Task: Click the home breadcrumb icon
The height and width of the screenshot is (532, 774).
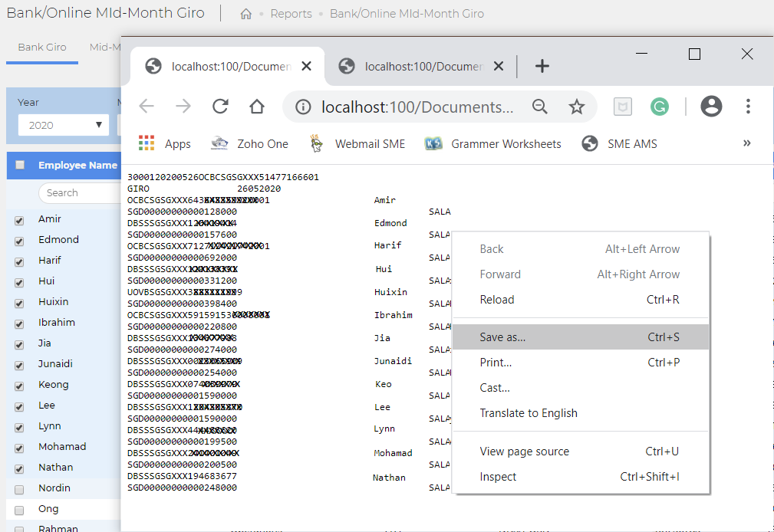Action: [245, 14]
